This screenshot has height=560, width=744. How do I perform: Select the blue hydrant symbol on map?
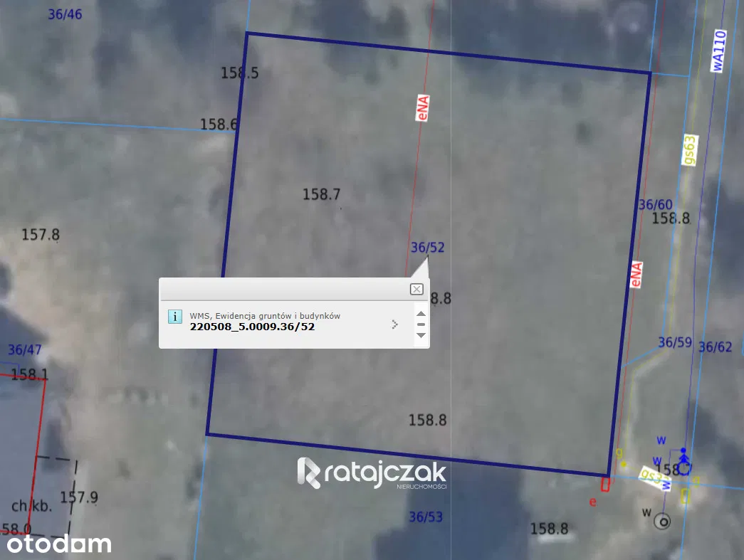point(683,463)
